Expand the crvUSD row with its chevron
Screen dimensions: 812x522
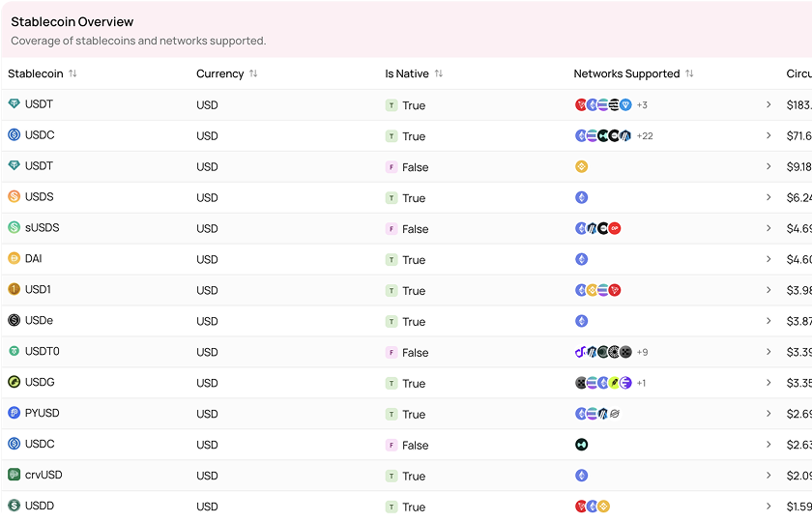pos(768,476)
